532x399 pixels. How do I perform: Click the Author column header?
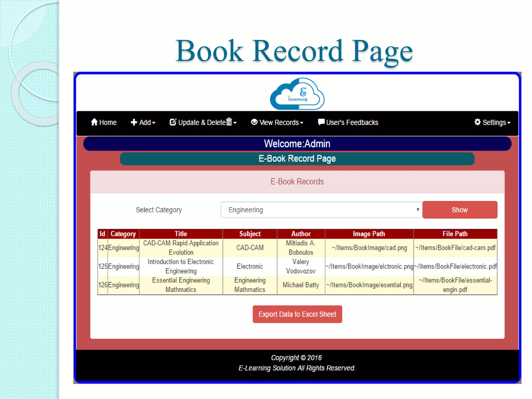coord(301,234)
